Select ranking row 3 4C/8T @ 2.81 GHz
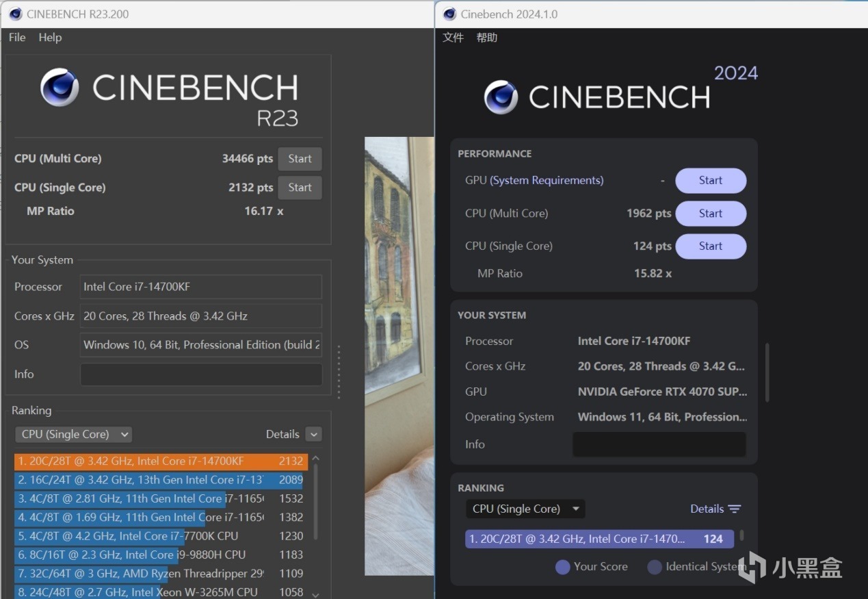 161,498
